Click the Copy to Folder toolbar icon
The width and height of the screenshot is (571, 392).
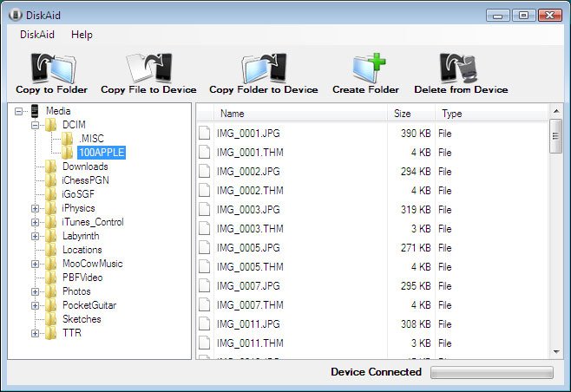[x=54, y=68]
